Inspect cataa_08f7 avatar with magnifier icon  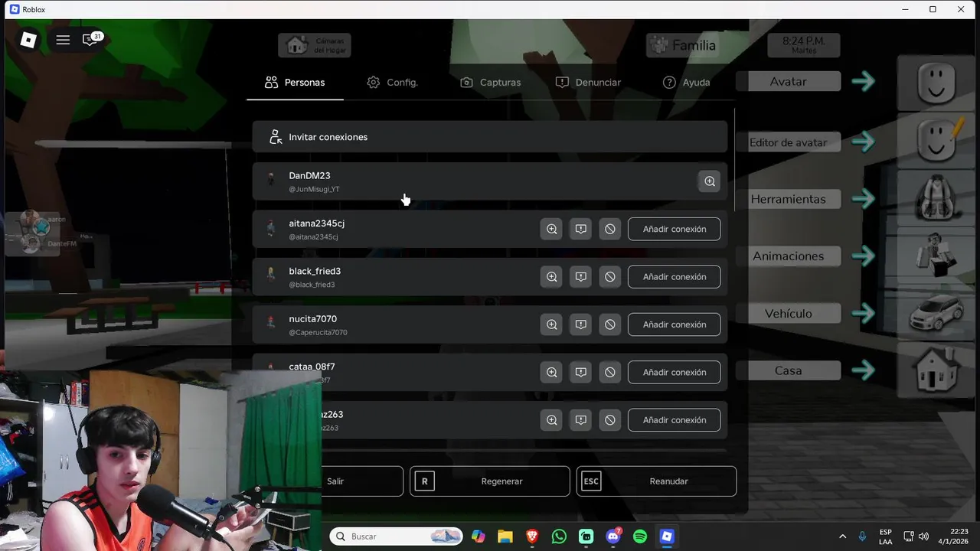pos(551,372)
